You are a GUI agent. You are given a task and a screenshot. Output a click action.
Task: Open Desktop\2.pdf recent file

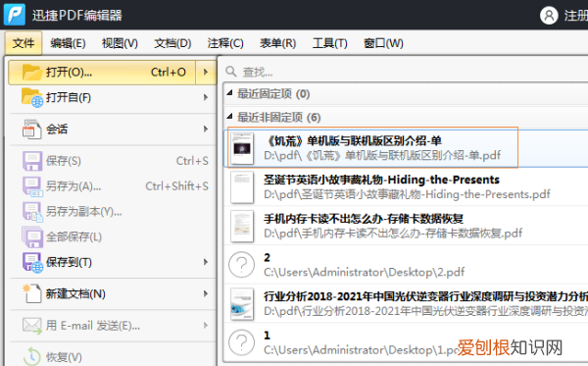(406, 265)
